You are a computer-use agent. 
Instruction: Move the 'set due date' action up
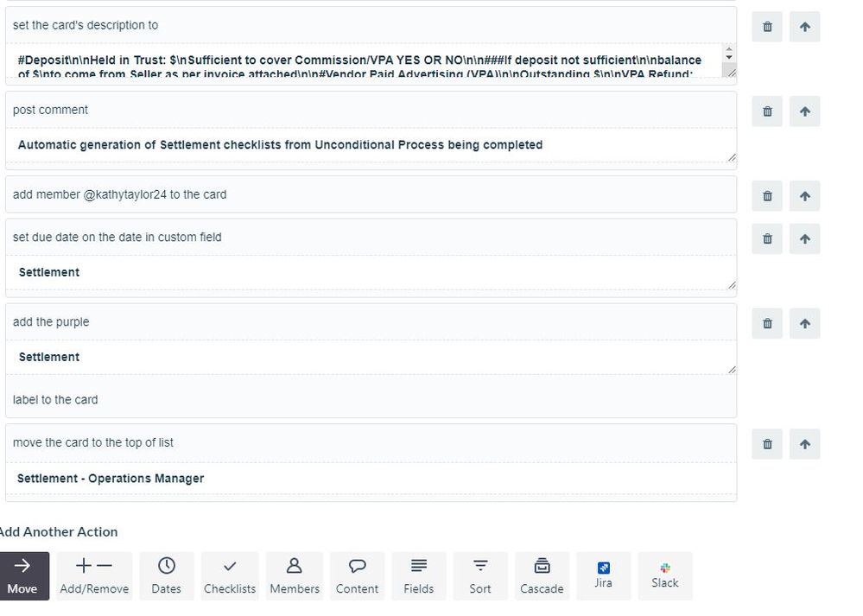click(x=804, y=238)
